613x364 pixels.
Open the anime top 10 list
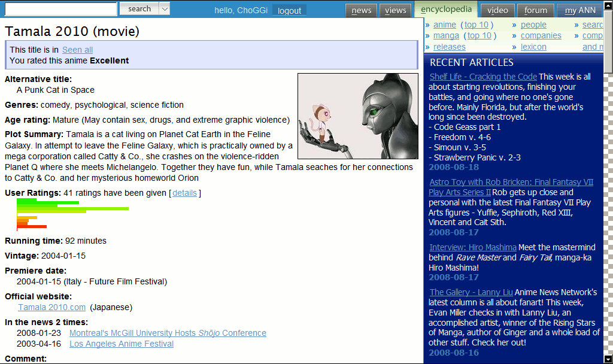(x=476, y=25)
